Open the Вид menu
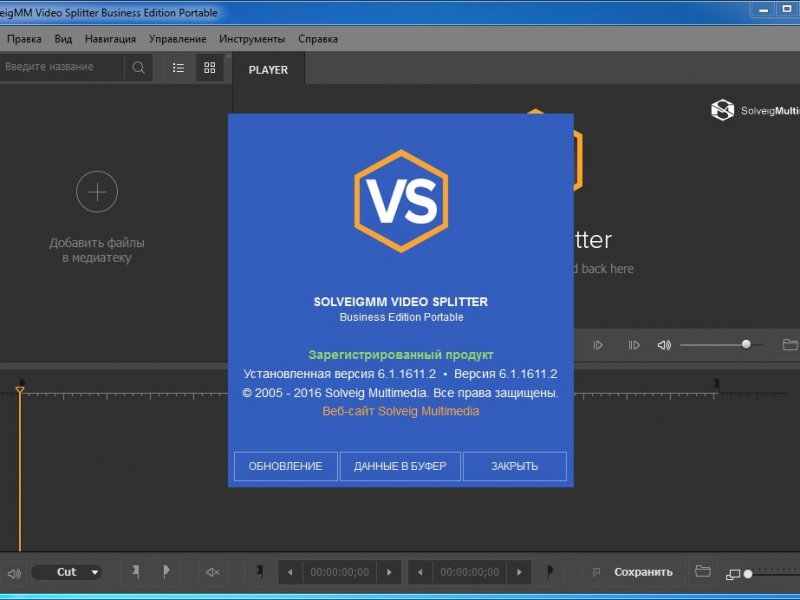The height and width of the screenshot is (600, 800). click(63, 39)
